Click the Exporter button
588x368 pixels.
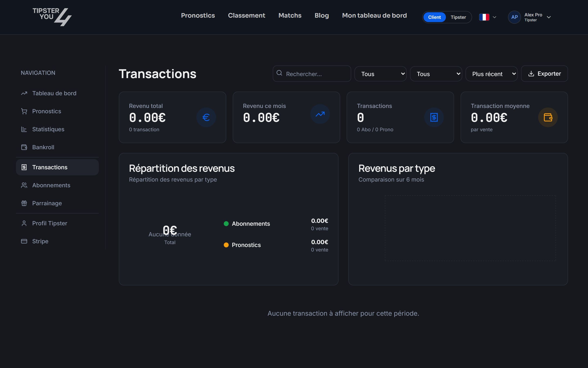click(544, 74)
